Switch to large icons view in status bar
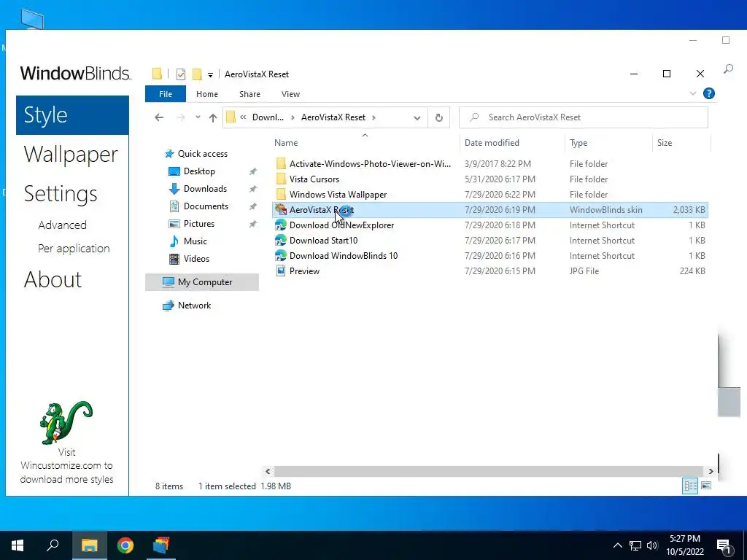Viewport: 747px width, 560px height. pos(706,486)
